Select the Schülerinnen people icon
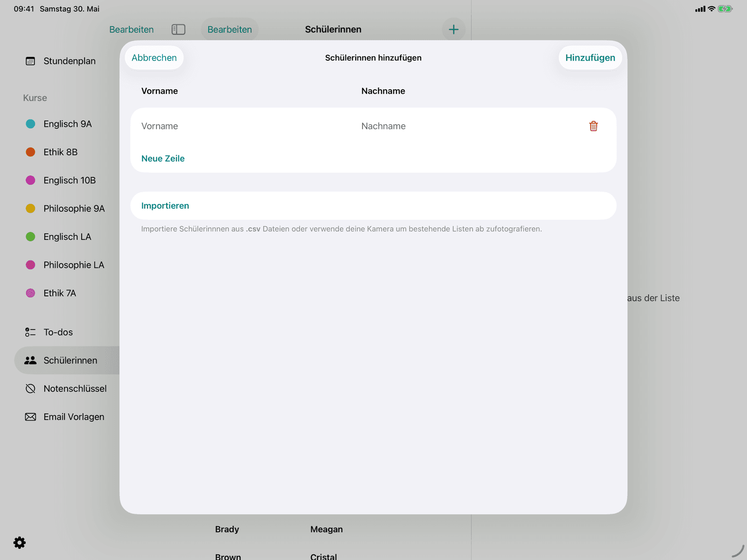The image size is (747, 560). click(30, 360)
